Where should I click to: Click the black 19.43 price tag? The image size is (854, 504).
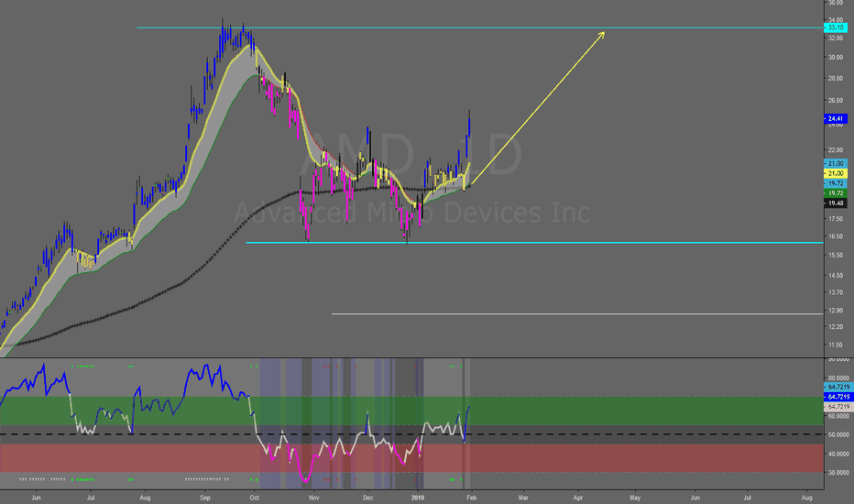(836, 203)
